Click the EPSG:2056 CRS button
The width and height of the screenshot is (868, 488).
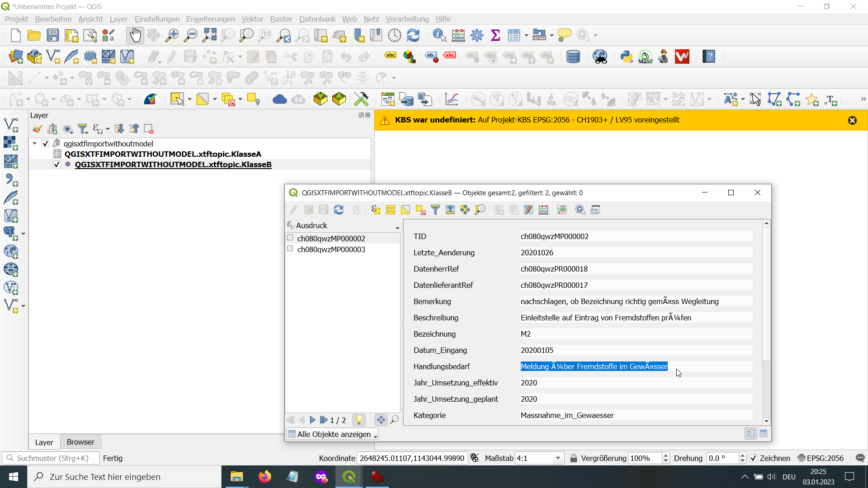820,458
